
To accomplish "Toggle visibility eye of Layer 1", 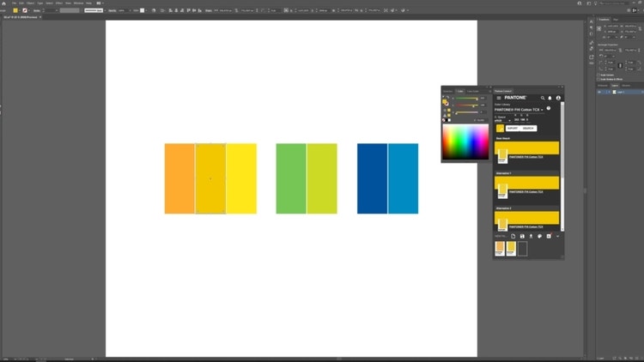I will 599,92.
